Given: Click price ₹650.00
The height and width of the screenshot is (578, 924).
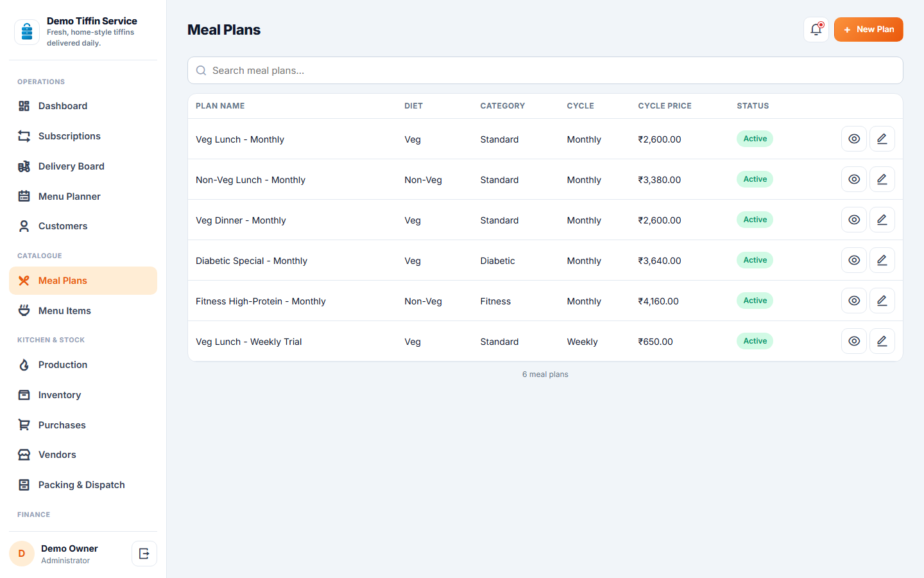Looking at the screenshot, I should [655, 342].
